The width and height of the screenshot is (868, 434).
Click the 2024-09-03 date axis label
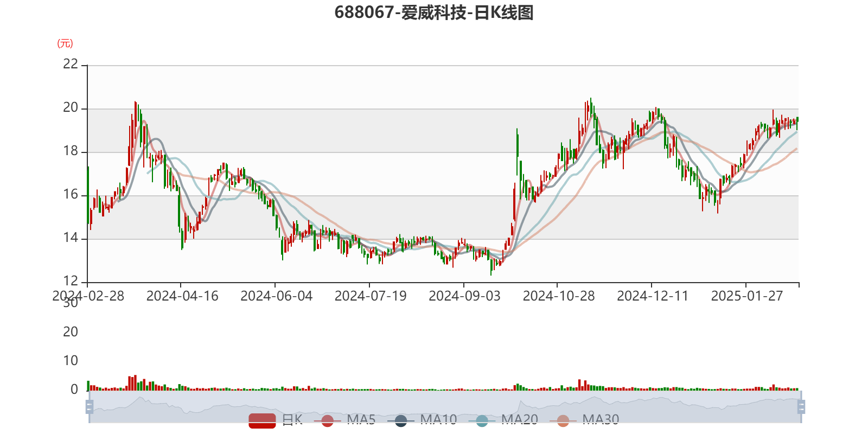(x=465, y=296)
